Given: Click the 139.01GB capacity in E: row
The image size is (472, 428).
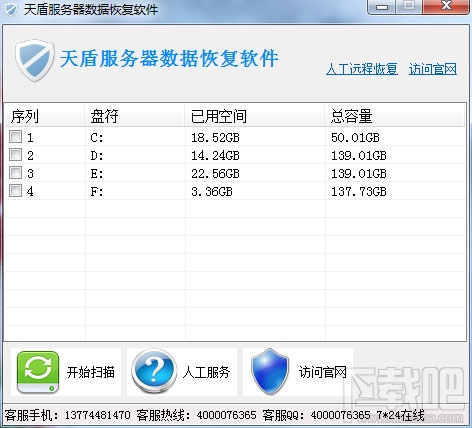Looking at the screenshot, I should coord(359,173).
